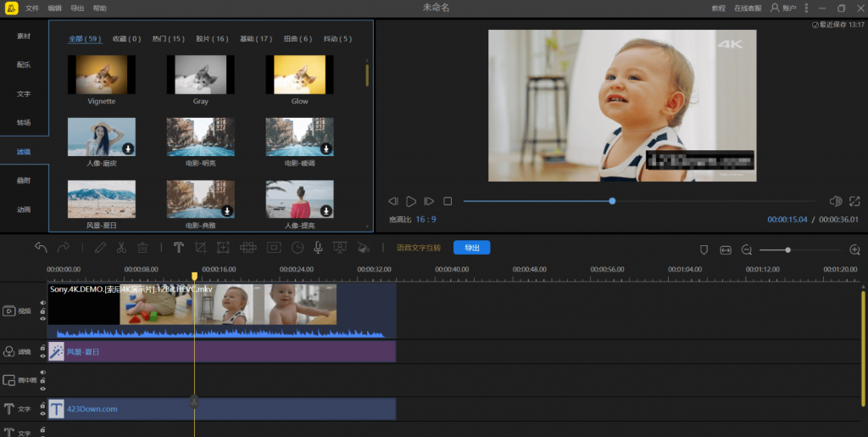Click the freeze frame icon
The width and height of the screenshot is (868, 437).
pos(274,248)
